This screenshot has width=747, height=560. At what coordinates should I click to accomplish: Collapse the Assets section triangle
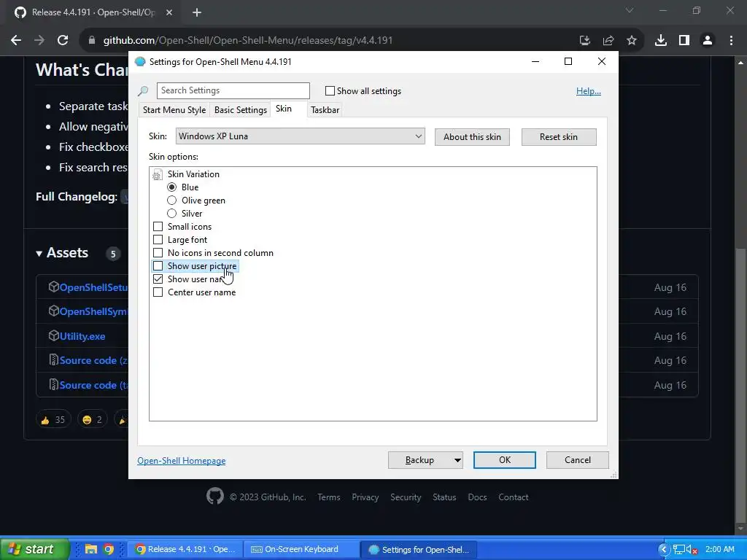click(39, 253)
